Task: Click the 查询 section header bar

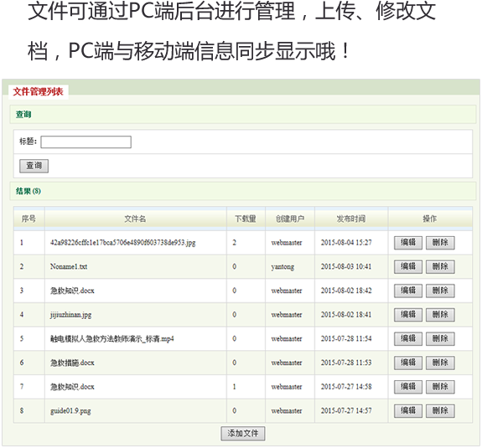Action: [x=243, y=114]
